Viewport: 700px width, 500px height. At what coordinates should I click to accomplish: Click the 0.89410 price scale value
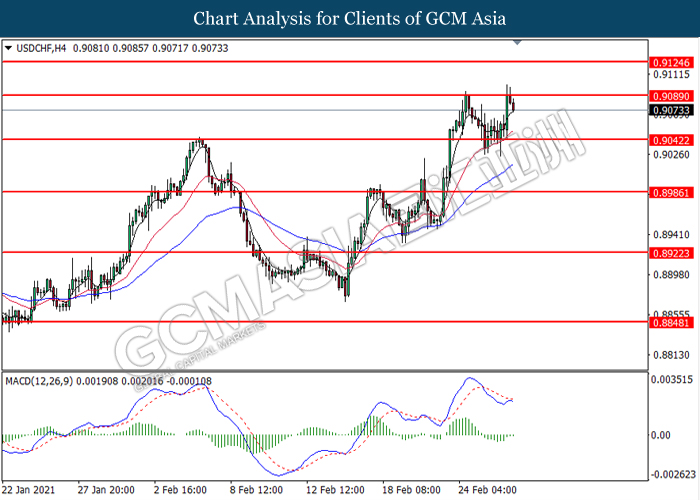click(x=671, y=234)
